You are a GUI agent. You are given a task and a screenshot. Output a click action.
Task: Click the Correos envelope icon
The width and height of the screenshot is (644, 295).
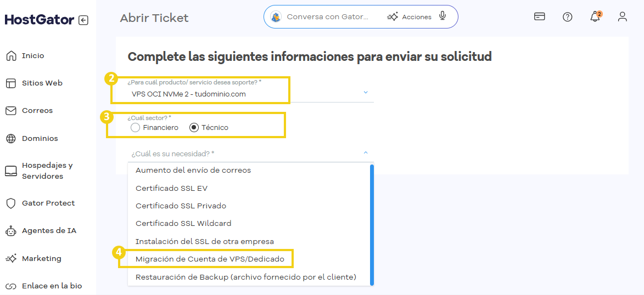coord(11,111)
